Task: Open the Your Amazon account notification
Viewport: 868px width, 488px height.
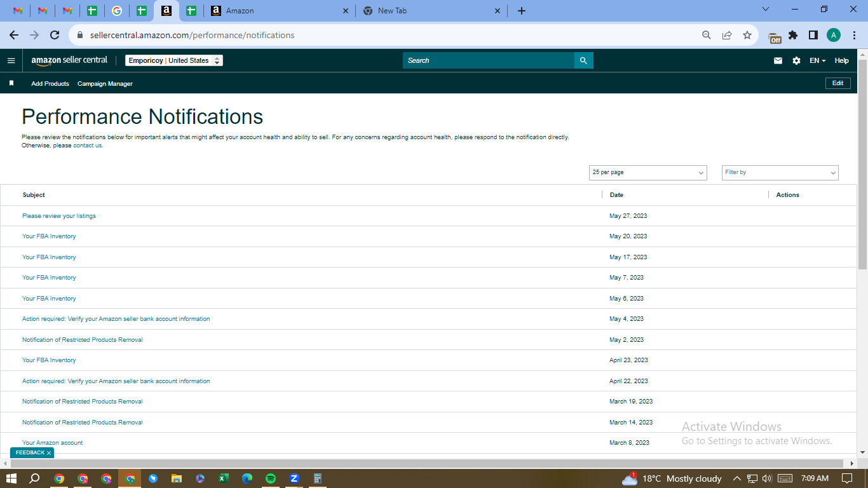Action: 52,443
